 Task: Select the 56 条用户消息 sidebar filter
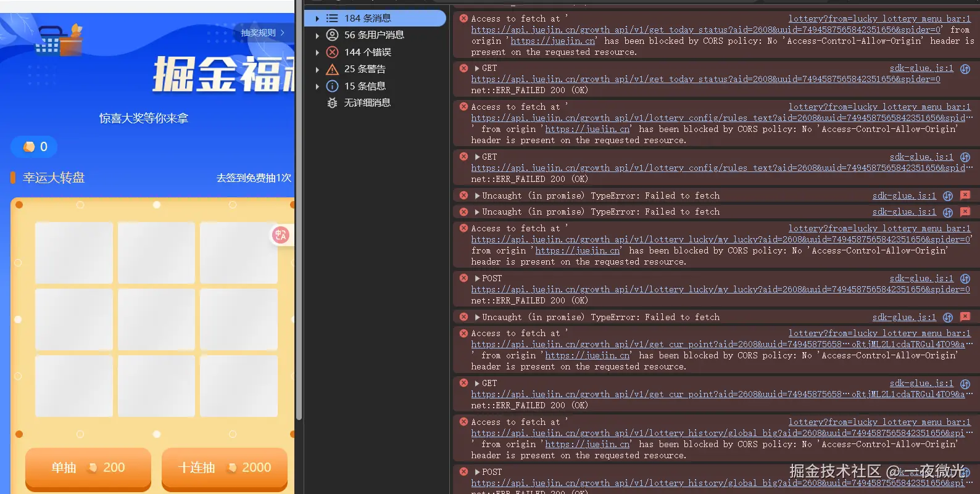click(374, 35)
